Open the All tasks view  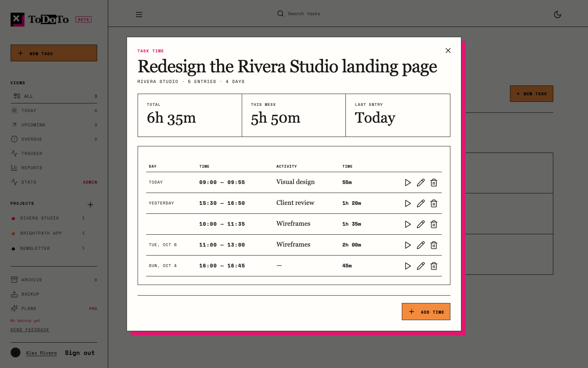point(54,96)
